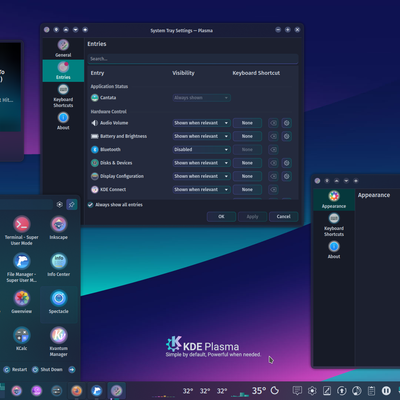Click clipboard icon in system tray
Screen dimensions: 400x400
pyautogui.click(x=371, y=390)
